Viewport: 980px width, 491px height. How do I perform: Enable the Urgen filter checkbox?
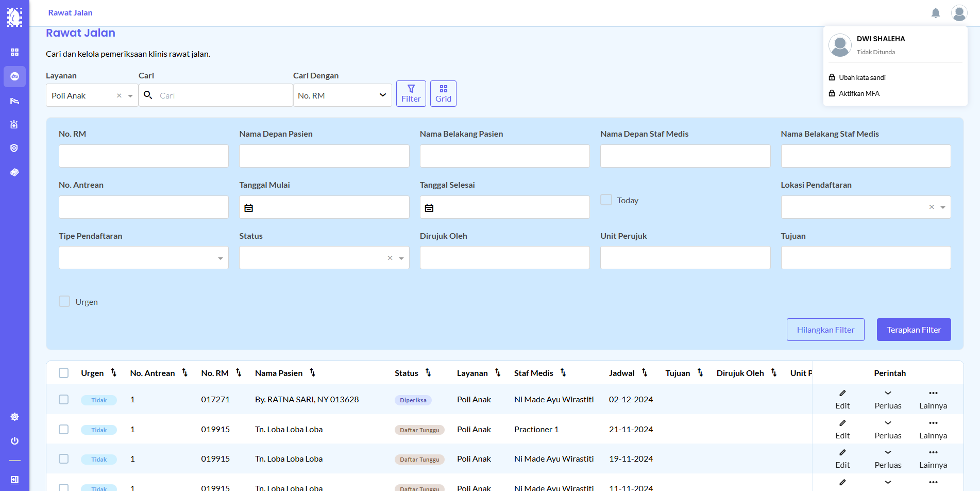[x=64, y=301]
